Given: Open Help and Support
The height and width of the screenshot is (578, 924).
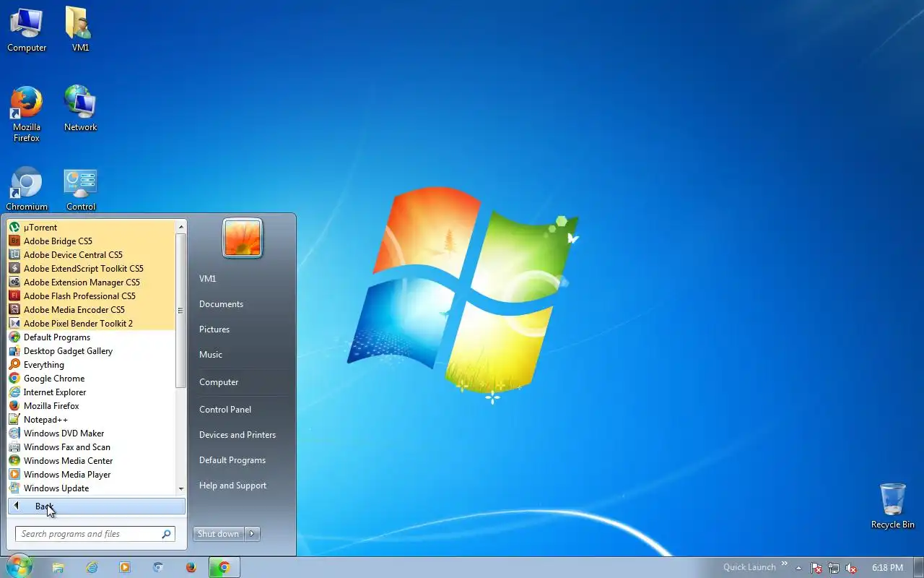Looking at the screenshot, I should tap(232, 485).
